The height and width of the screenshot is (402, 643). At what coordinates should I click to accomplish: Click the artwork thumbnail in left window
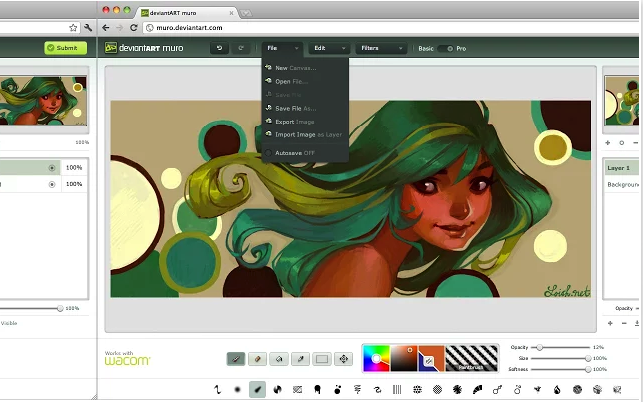click(x=43, y=101)
